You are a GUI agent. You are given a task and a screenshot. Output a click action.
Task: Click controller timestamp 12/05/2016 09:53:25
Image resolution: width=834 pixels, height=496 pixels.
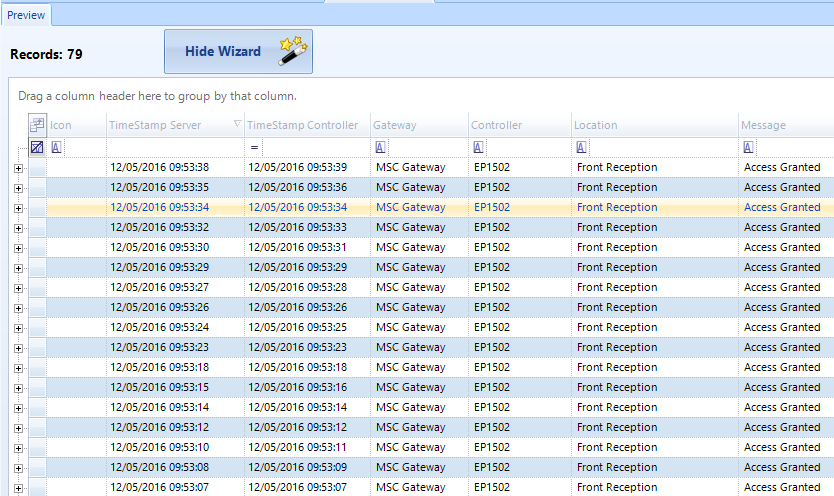pos(297,327)
